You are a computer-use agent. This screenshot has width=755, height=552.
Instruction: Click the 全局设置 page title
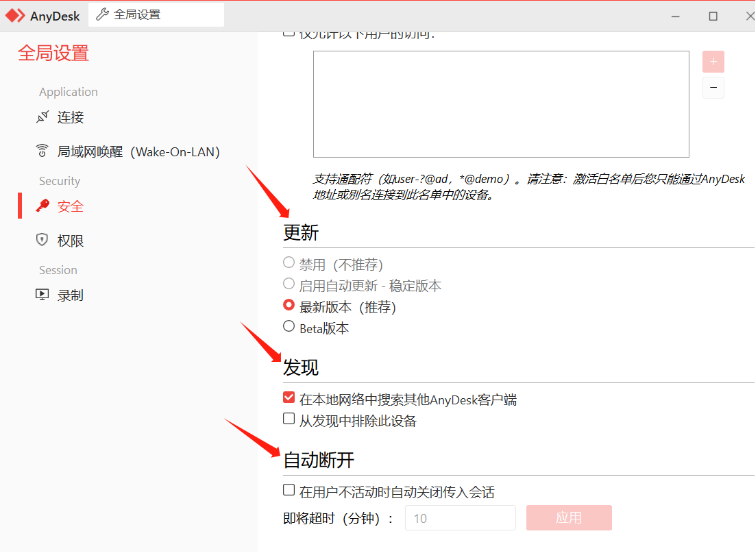53,53
